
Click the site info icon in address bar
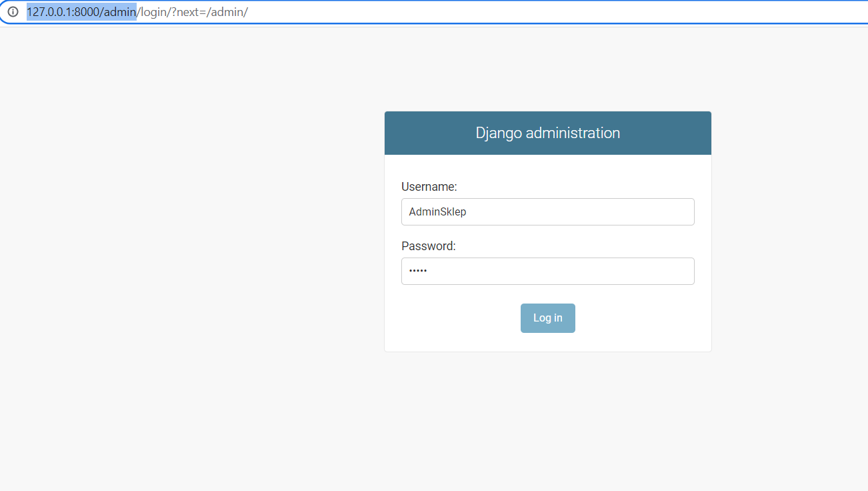(13, 12)
